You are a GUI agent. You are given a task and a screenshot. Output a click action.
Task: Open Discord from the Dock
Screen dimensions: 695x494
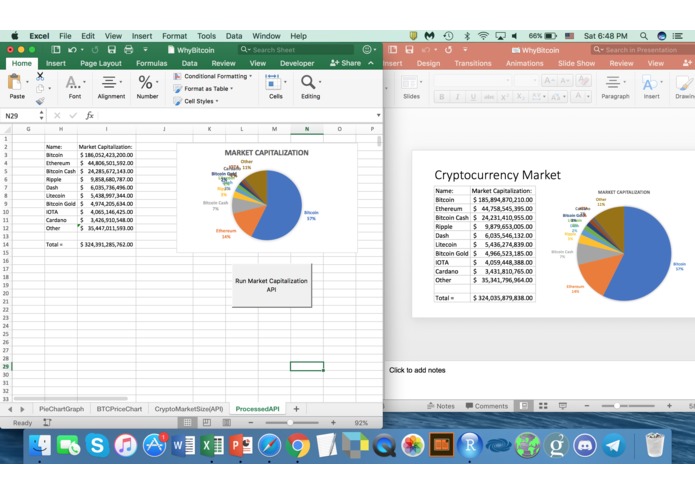point(585,445)
